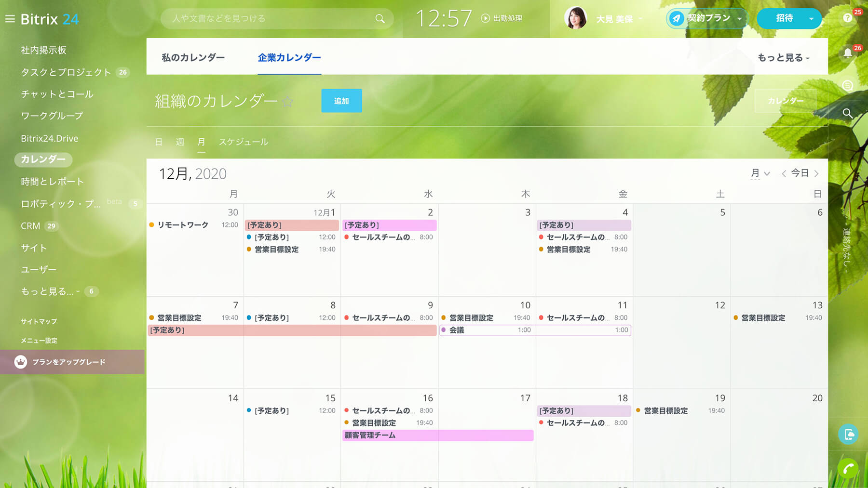Open the teal mobile app icon at the bottom right
The width and height of the screenshot is (868, 488).
[848, 434]
